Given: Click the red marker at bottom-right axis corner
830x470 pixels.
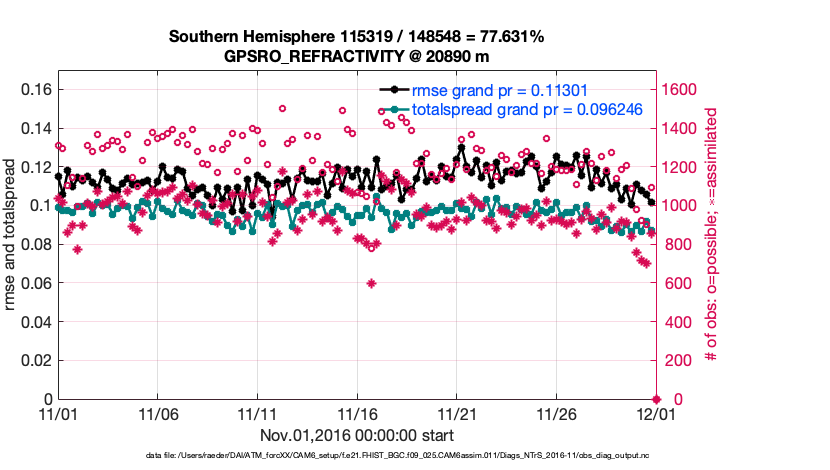Looking at the screenshot, I should click(656, 399).
